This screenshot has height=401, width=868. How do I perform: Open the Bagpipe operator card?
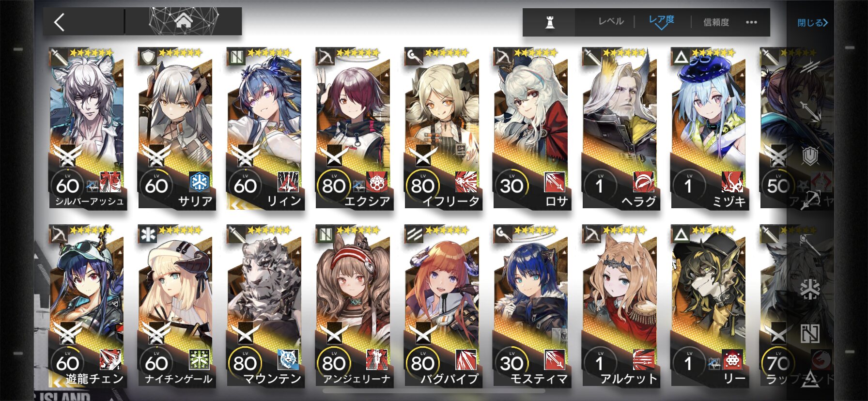442,306
